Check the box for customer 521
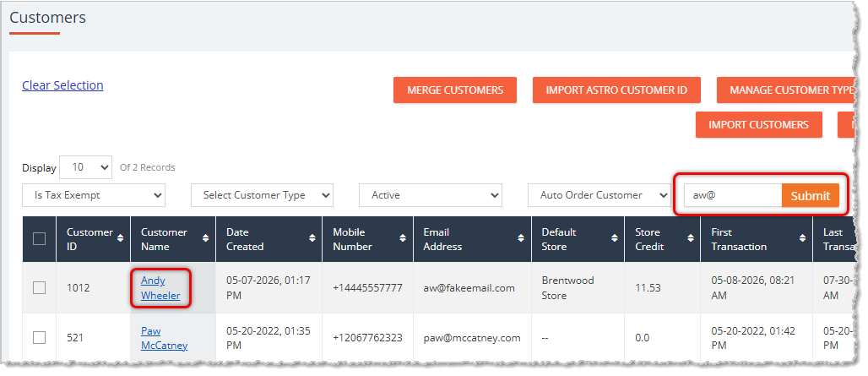The width and height of the screenshot is (868, 376). (40, 337)
